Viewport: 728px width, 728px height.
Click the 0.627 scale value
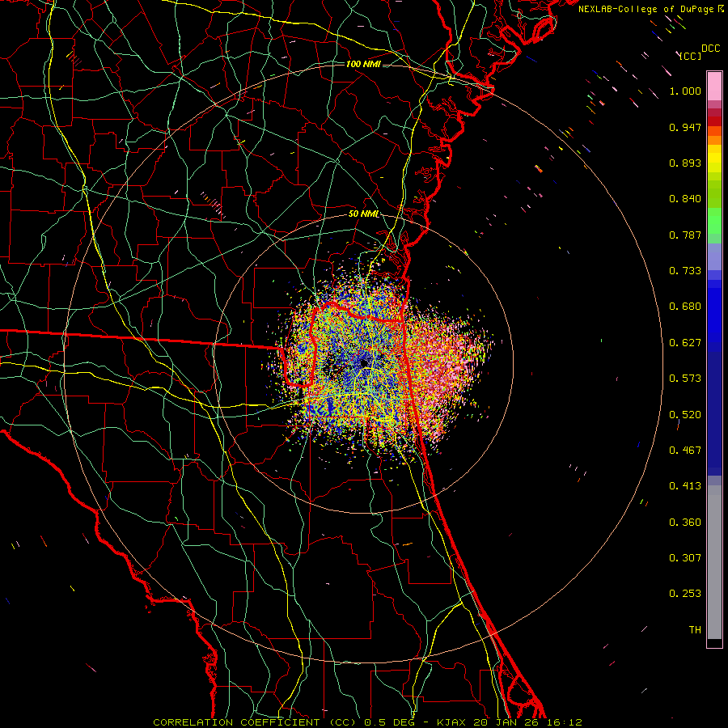(685, 343)
